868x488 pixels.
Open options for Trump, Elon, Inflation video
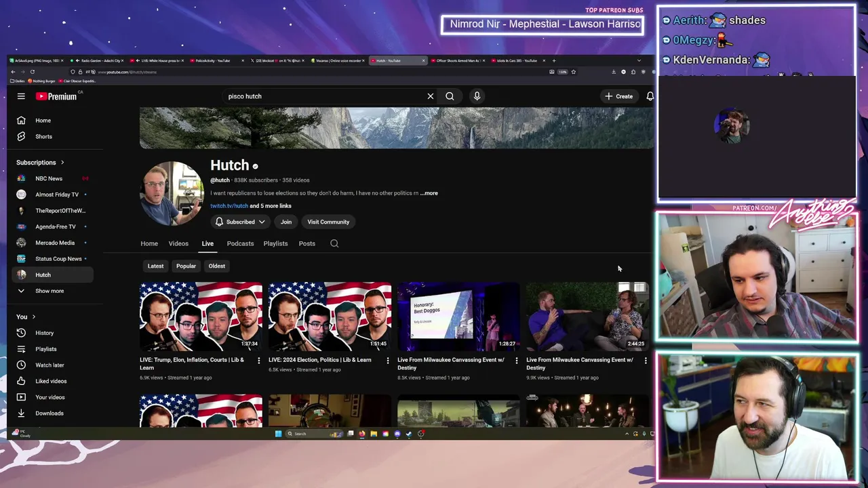(258, 361)
